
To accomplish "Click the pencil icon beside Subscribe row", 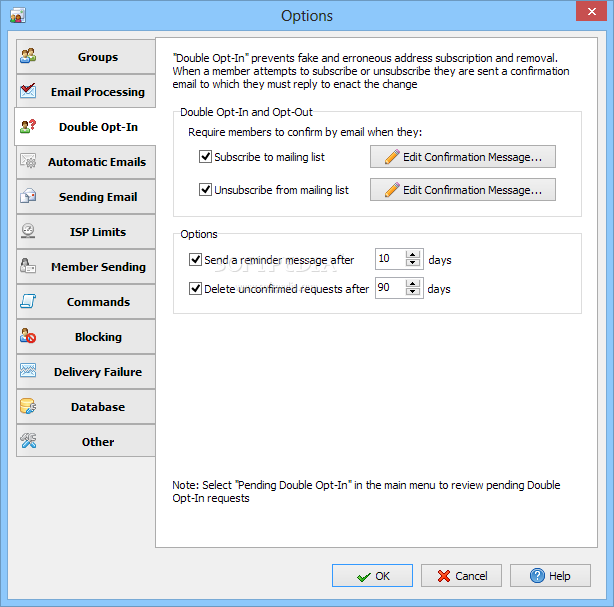I will [392, 156].
